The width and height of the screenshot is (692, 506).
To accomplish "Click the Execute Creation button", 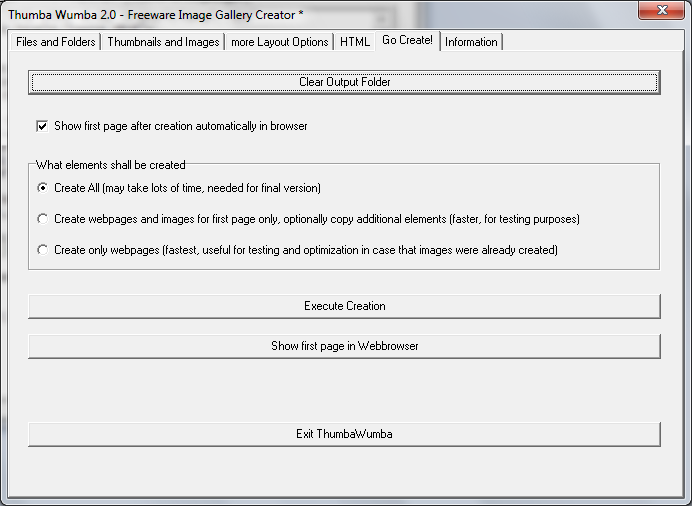I will [x=344, y=306].
